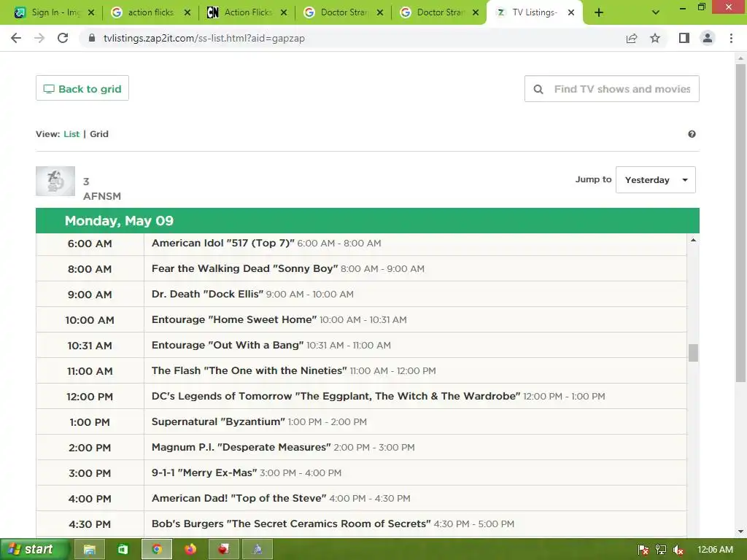
Task: Switch view to Grid
Action: tap(99, 134)
